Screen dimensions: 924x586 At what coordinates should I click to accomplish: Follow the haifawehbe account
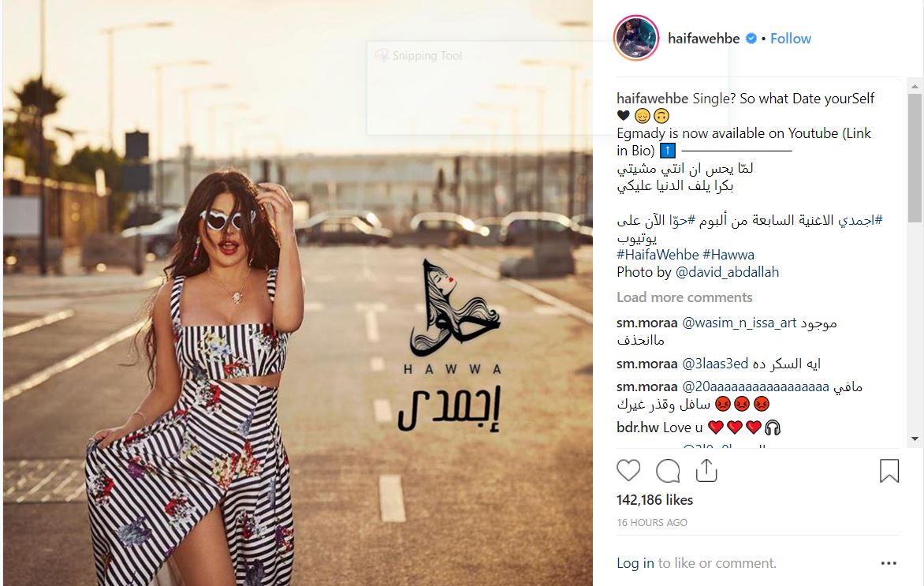790,39
